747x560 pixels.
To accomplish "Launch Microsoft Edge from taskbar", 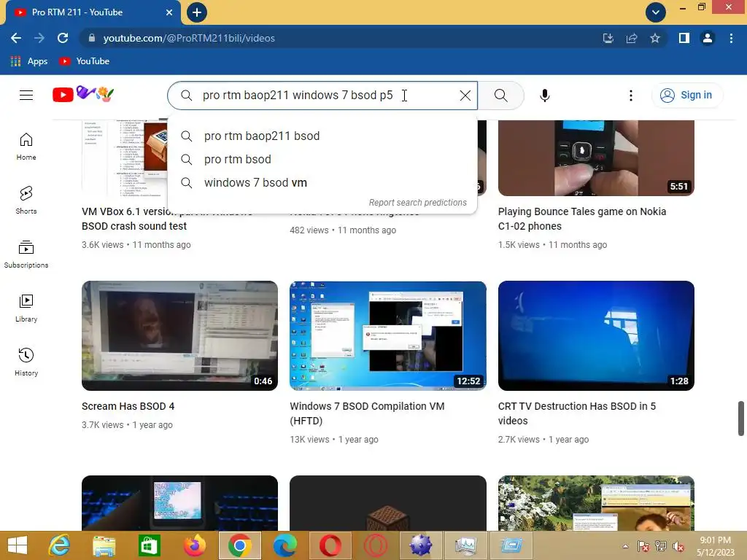I will (285, 545).
